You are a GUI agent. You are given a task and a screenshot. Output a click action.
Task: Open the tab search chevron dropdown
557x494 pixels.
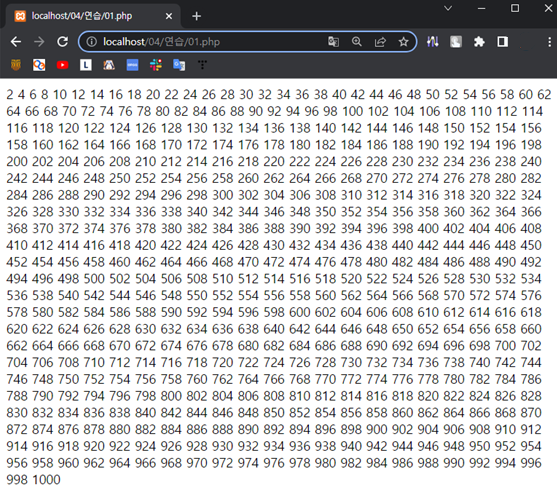coord(448,8)
